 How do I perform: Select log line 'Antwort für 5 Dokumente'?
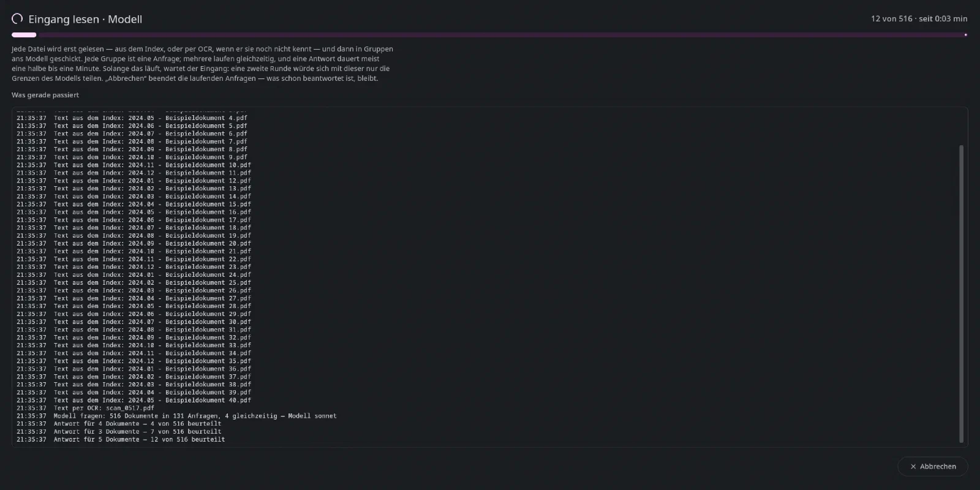pos(121,440)
